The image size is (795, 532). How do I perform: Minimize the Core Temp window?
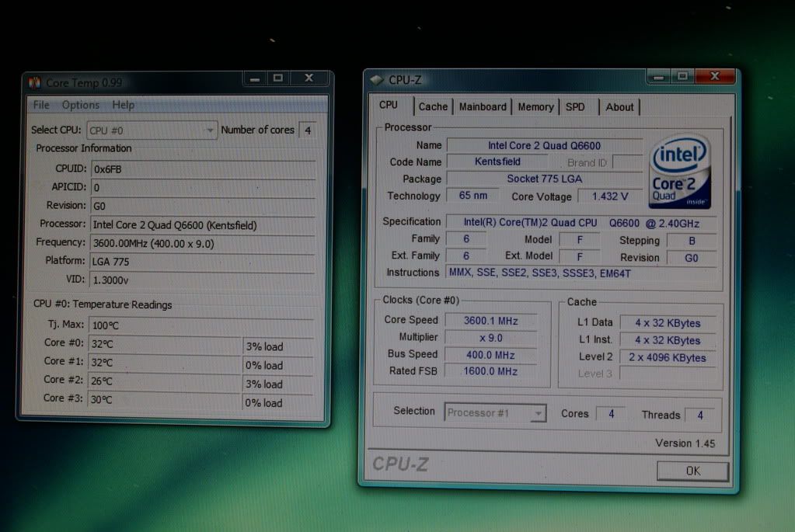[x=255, y=78]
